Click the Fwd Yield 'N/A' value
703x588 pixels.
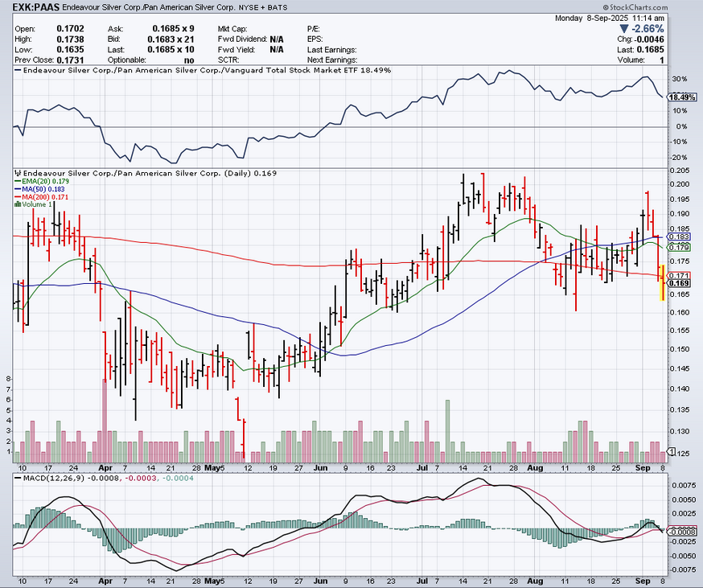[277, 50]
